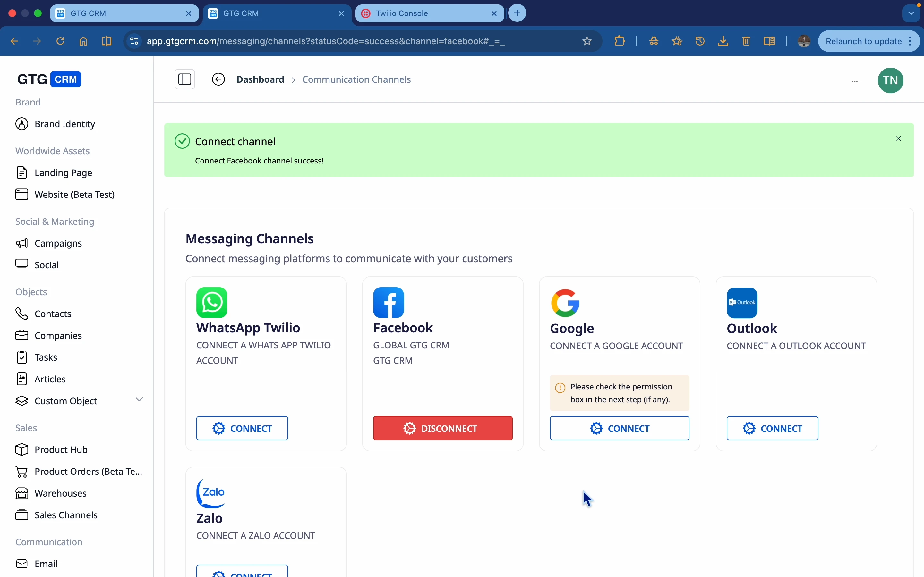Toggle the bookmark star for this page
This screenshot has width=924, height=577.
click(x=587, y=41)
